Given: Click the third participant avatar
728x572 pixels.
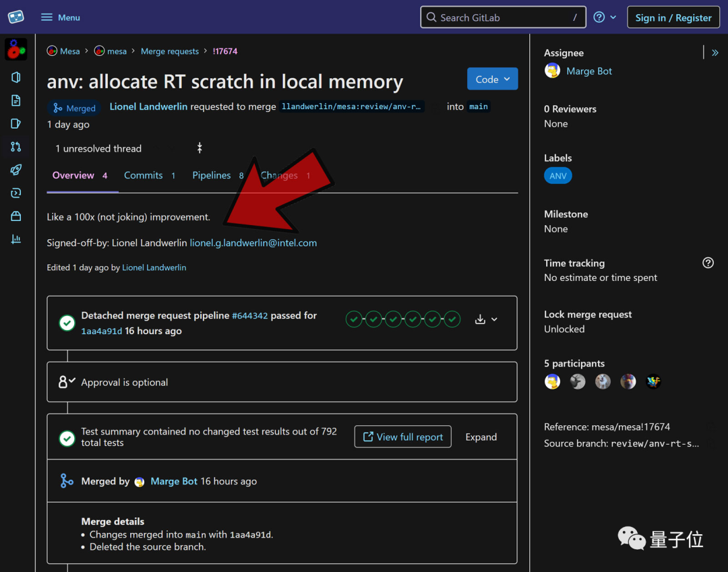Looking at the screenshot, I should click(603, 381).
